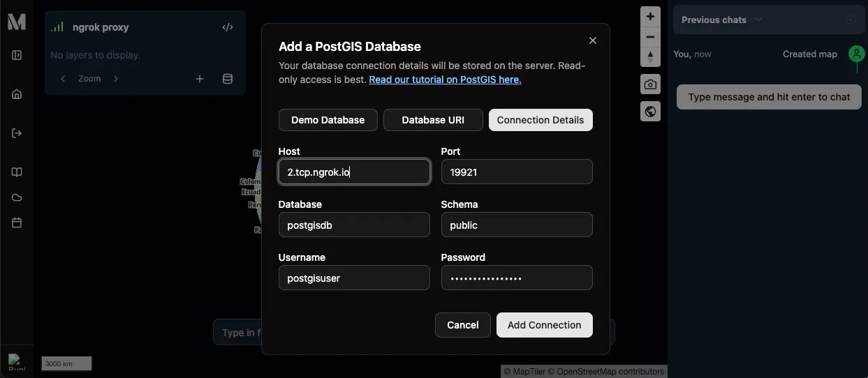Open the documentation book icon
The width and height of the screenshot is (868, 378).
[17, 172]
